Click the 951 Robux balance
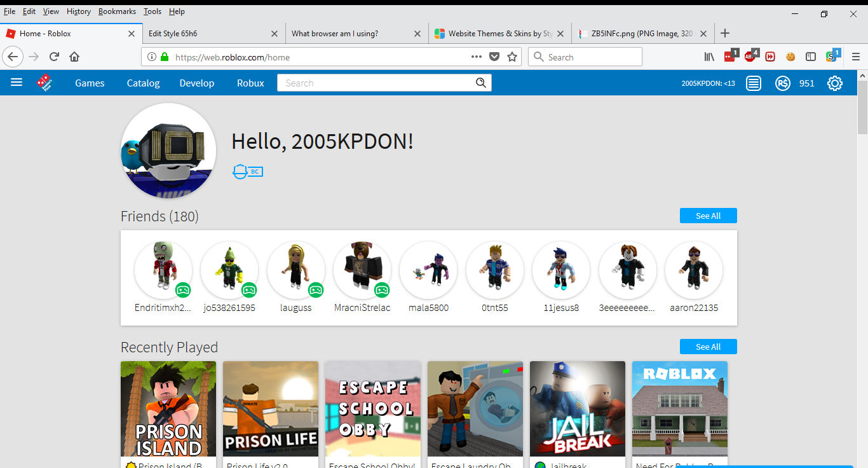 point(807,83)
